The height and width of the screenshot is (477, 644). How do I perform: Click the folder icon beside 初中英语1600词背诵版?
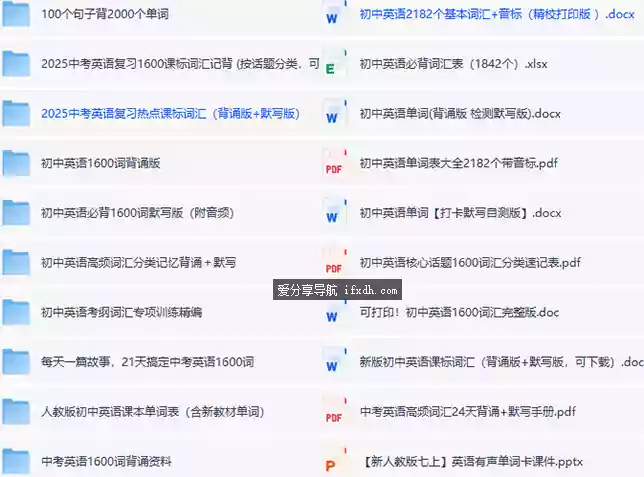16,162
